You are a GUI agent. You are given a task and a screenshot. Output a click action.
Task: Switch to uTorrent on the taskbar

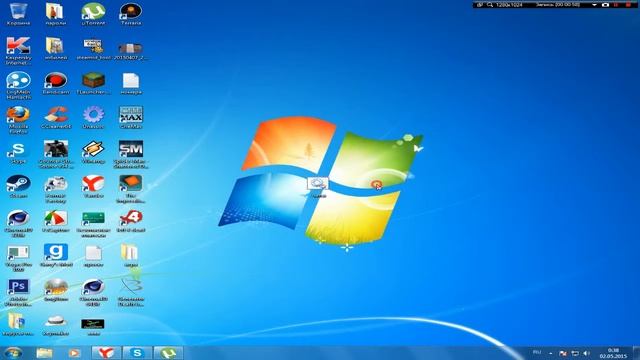[168, 353]
